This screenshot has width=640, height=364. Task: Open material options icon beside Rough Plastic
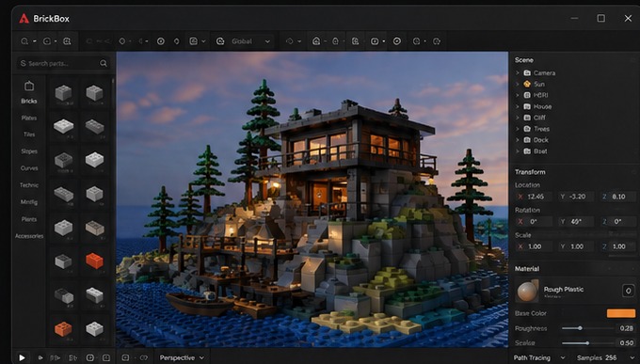click(628, 291)
